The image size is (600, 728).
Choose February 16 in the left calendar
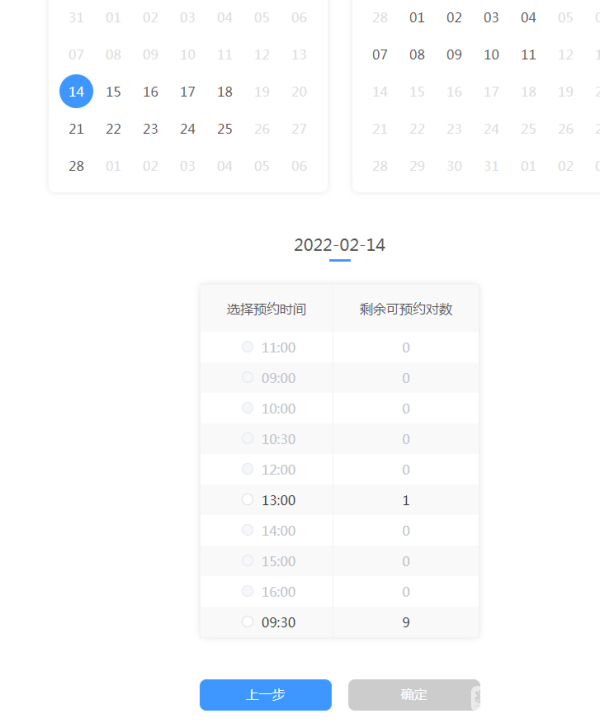click(x=150, y=92)
